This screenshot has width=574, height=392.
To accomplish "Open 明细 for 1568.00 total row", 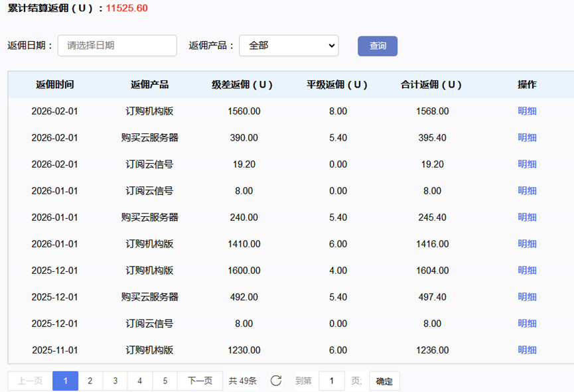I will (x=527, y=111).
